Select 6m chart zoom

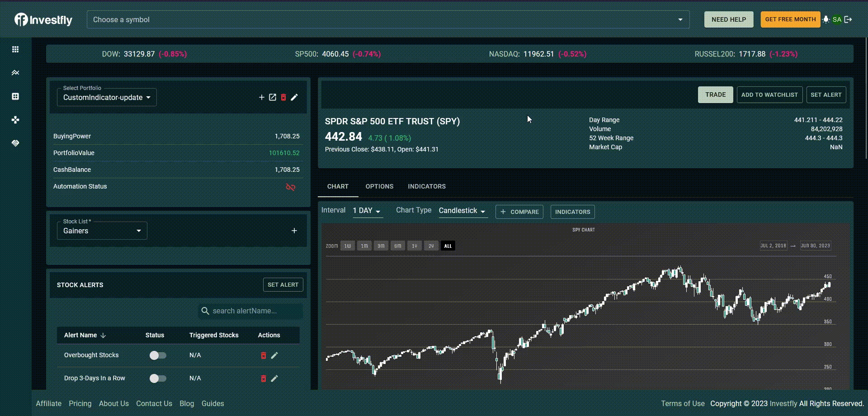pyautogui.click(x=398, y=246)
